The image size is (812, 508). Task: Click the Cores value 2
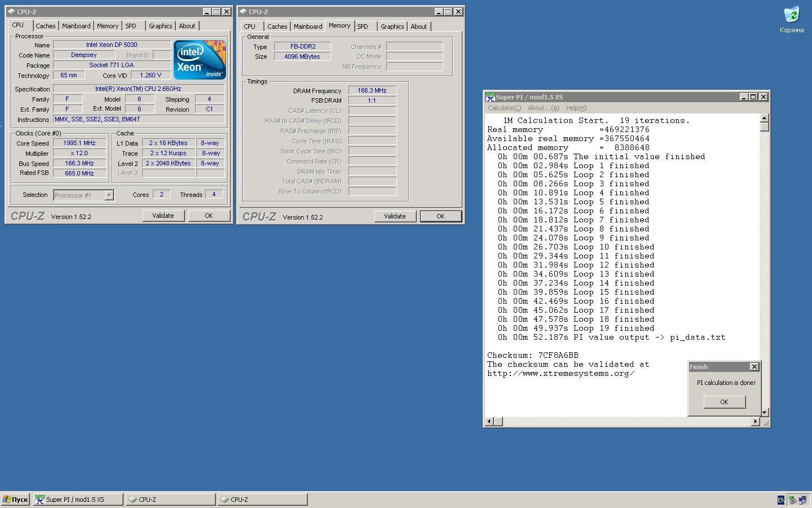point(161,194)
